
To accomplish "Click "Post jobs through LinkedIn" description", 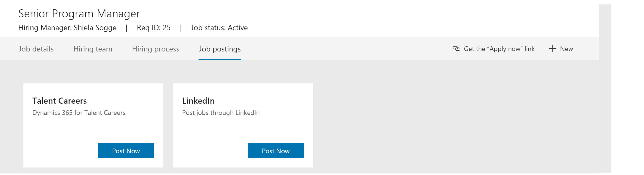I will [221, 113].
